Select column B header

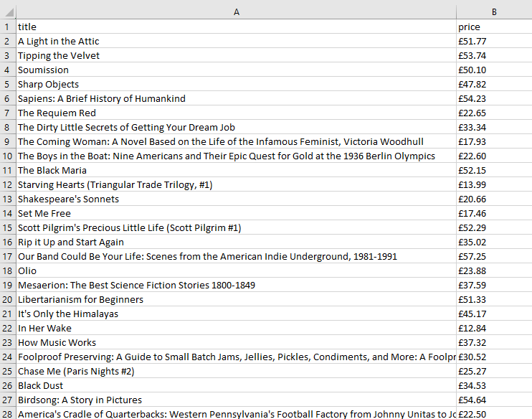(x=494, y=12)
